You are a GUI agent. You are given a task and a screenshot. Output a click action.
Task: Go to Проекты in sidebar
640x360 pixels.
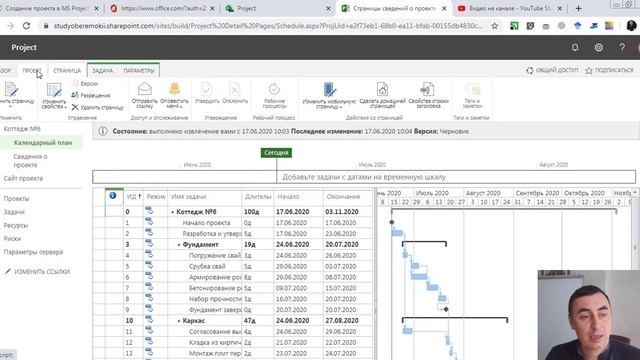pyautogui.click(x=16, y=198)
